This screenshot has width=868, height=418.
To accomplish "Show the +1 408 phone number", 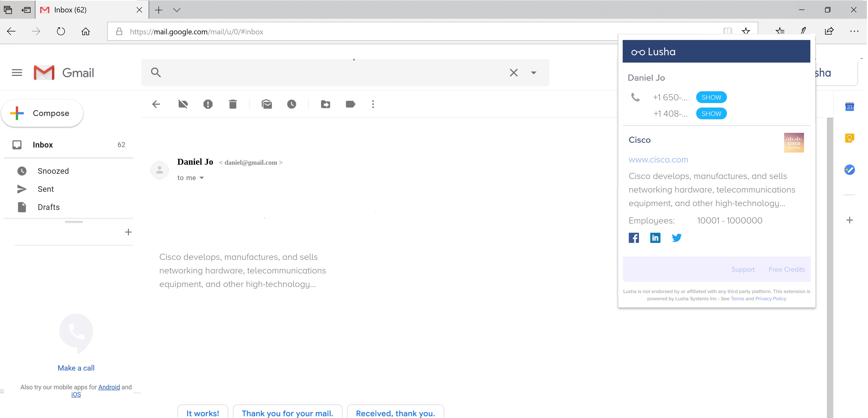I will tap(711, 114).
